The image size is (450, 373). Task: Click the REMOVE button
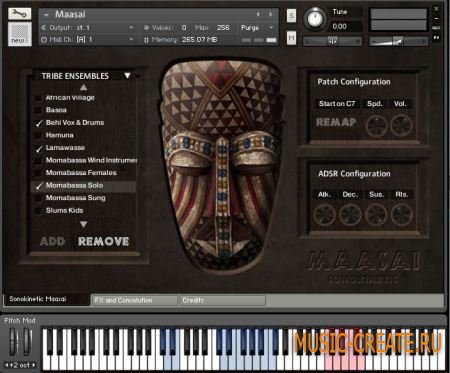(x=104, y=241)
